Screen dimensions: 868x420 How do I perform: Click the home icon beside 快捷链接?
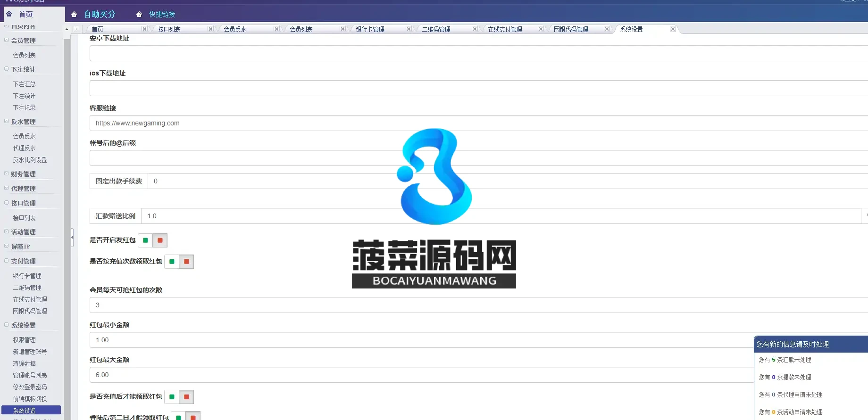pyautogui.click(x=139, y=14)
